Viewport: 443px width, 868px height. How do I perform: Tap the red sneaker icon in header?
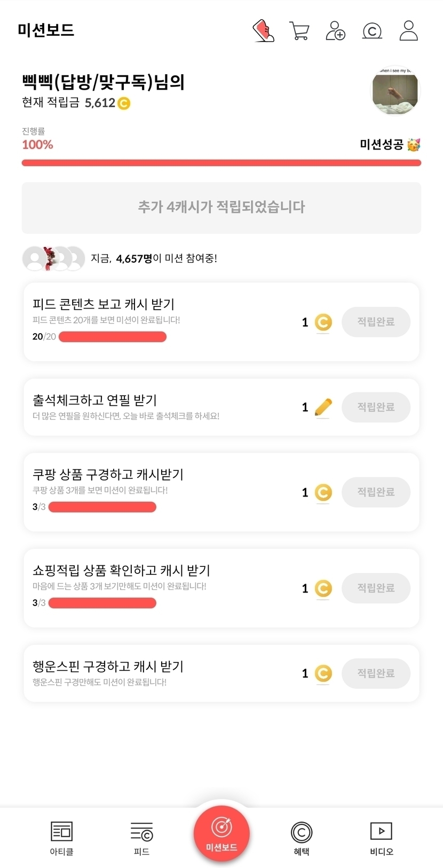263,31
